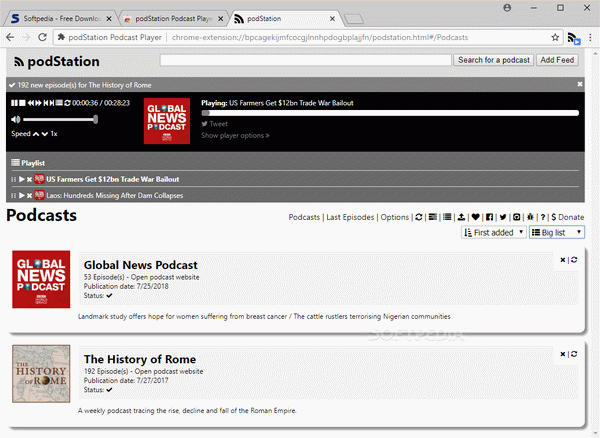Image resolution: width=600 pixels, height=438 pixels.
Task: Remove Laos: Hundreds Missing from the playlist
Action: 29,196
